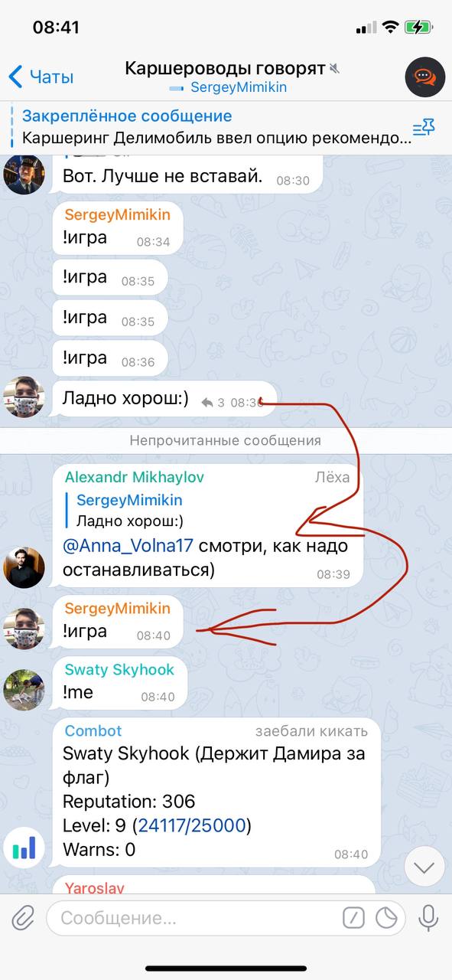Open the pinned messages list icon

pyautogui.click(x=423, y=127)
